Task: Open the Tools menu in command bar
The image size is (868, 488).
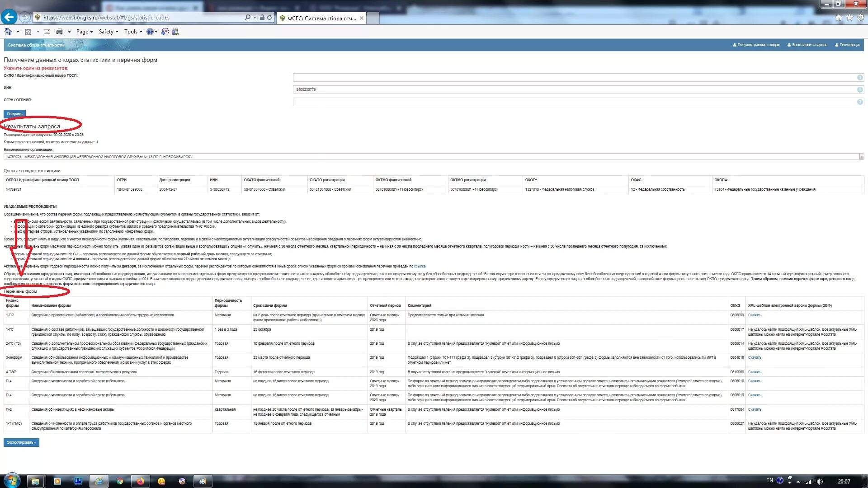Action: click(x=133, y=32)
